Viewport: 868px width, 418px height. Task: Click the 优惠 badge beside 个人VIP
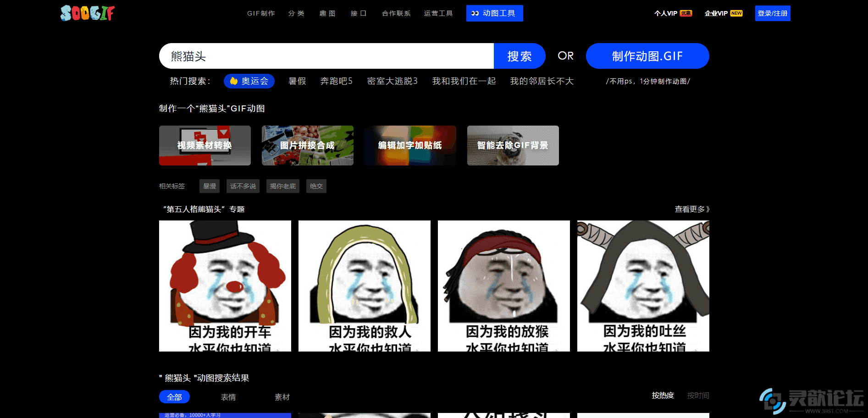[686, 13]
